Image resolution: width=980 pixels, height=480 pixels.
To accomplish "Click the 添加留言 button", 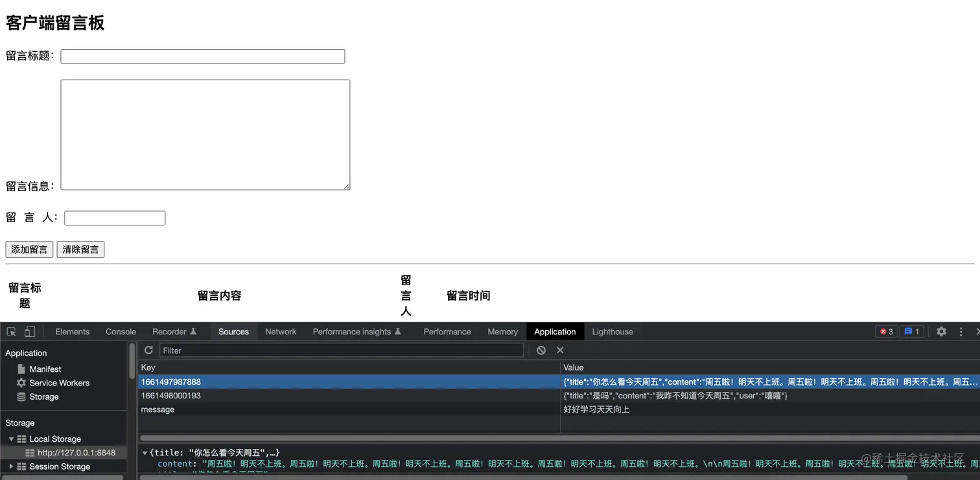I will (29, 249).
